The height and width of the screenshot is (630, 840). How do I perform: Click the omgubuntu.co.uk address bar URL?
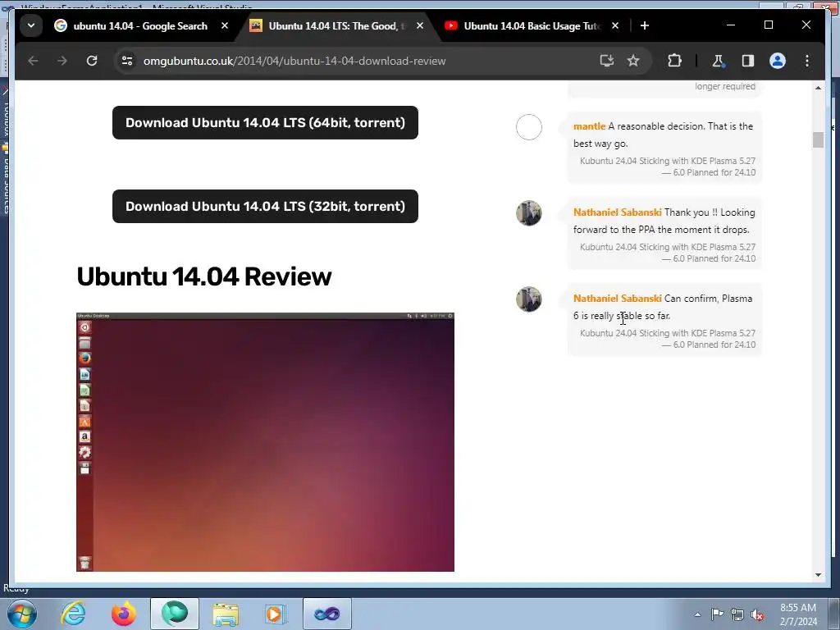click(x=294, y=61)
